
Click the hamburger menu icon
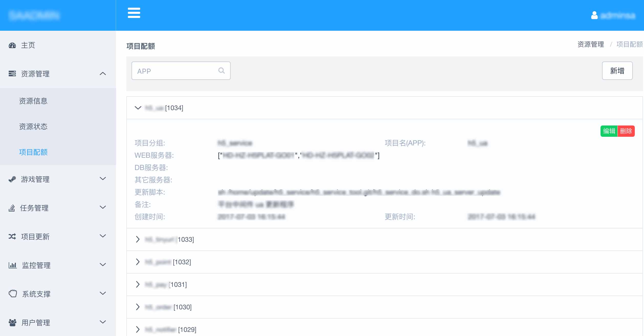[134, 13]
